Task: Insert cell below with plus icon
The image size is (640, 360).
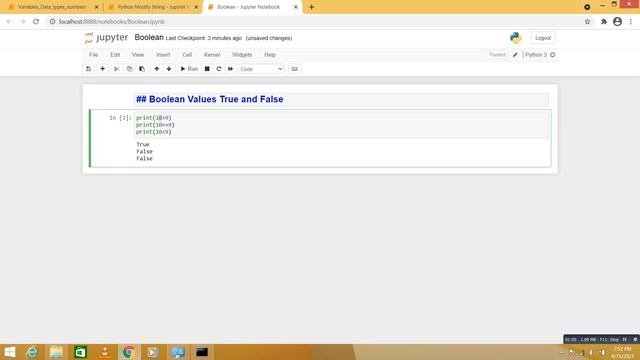Action: tap(102, 69)
